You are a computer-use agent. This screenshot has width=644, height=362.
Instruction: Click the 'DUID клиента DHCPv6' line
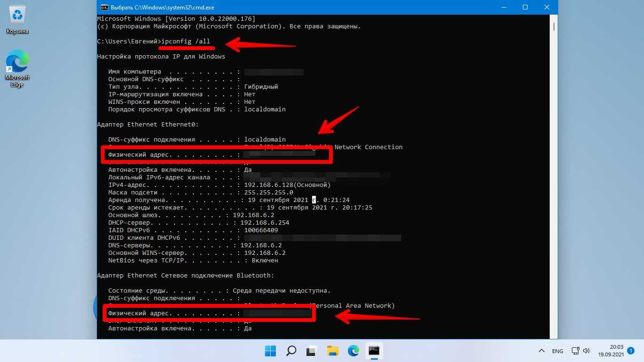pos(255,238)
